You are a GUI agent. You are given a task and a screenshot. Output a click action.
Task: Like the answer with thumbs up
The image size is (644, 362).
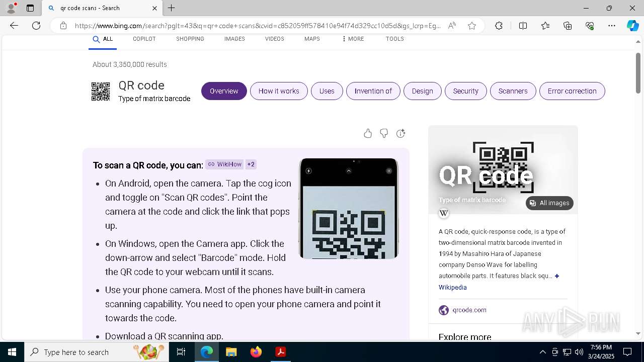(x=368, y=133)
